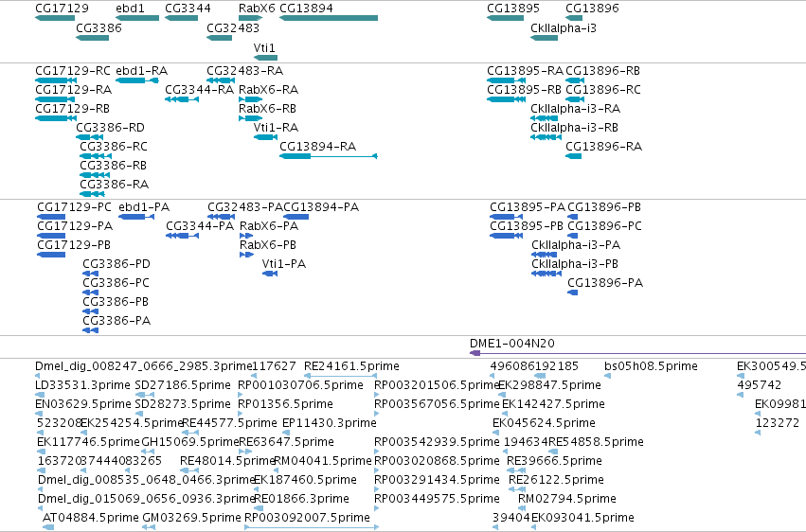
Task: Select protein CG17129-PC
Action: click(74, 207)
